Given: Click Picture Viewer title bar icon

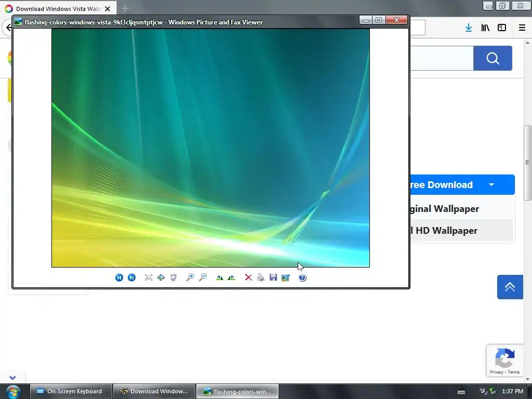Looking at the screenshot, I should [18, 22].
